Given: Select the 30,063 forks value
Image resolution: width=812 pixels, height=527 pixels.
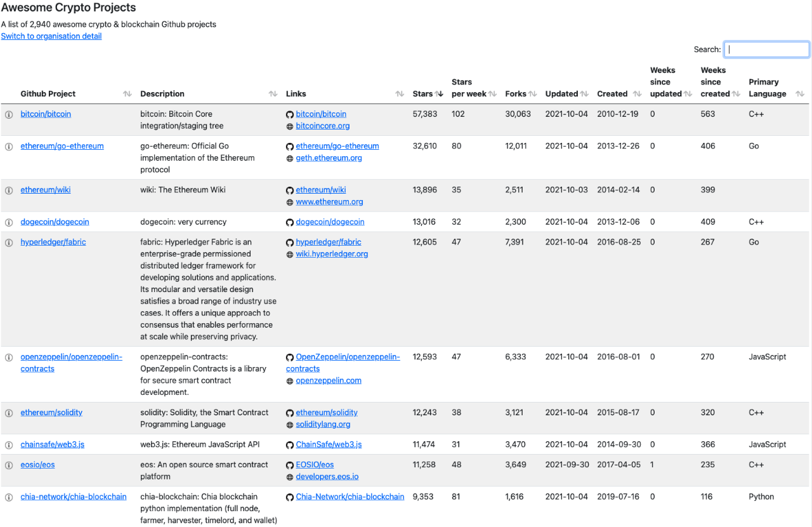Looking at the screenshot, I should click(518, 114).
